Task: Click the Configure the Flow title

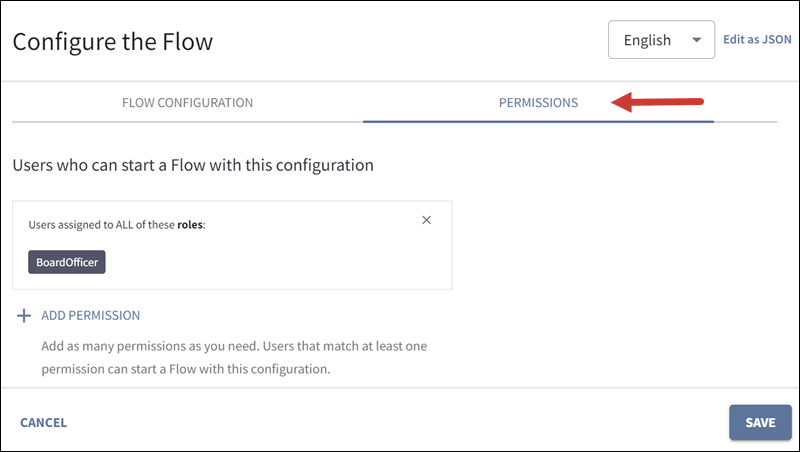Action: (112, 42)
